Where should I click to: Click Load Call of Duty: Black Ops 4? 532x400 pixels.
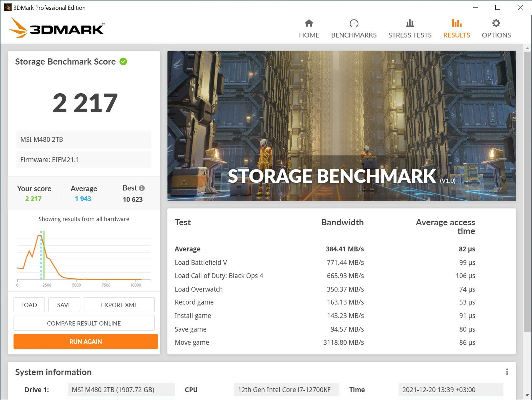point(325,276)
